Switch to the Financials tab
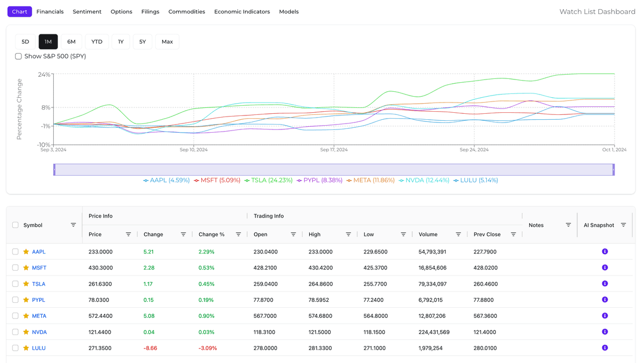The height and width of the screenshot is (363, 644). click(x=50, y=11)
